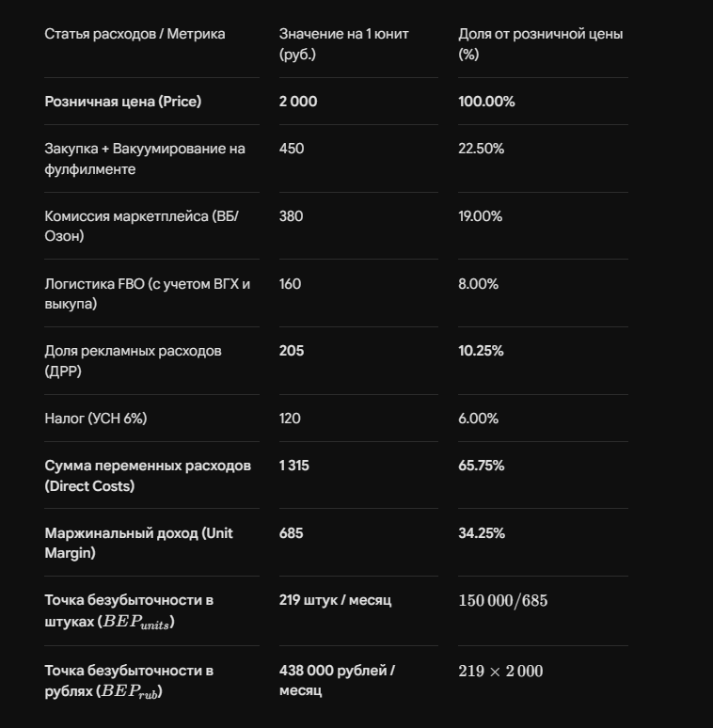713x728 pixels.
Task: Click the logistics value 160
Action: point(290,284)
